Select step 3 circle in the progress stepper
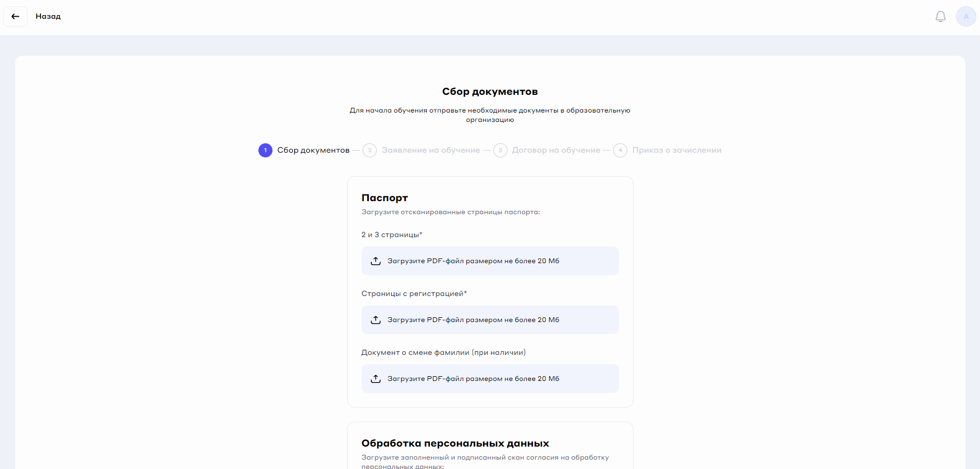The height and width of the screenshot is (469, 980). (x=500, y=151)
